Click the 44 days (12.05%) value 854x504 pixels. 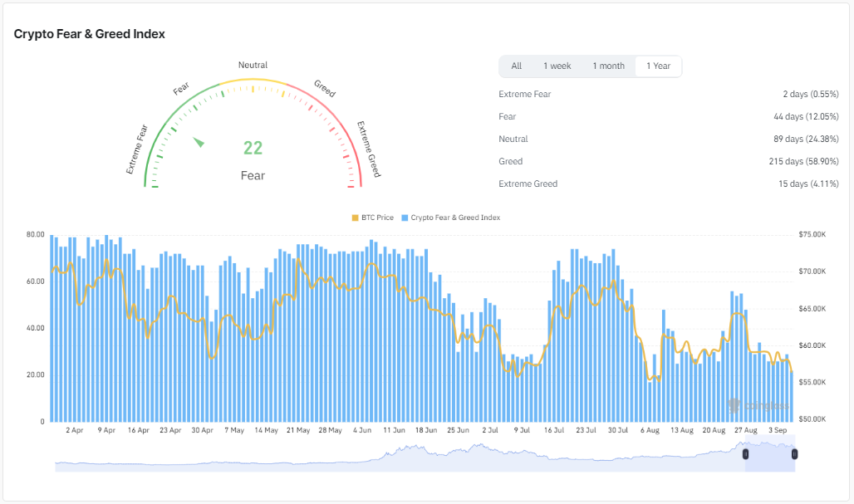[x=806, y=116]
